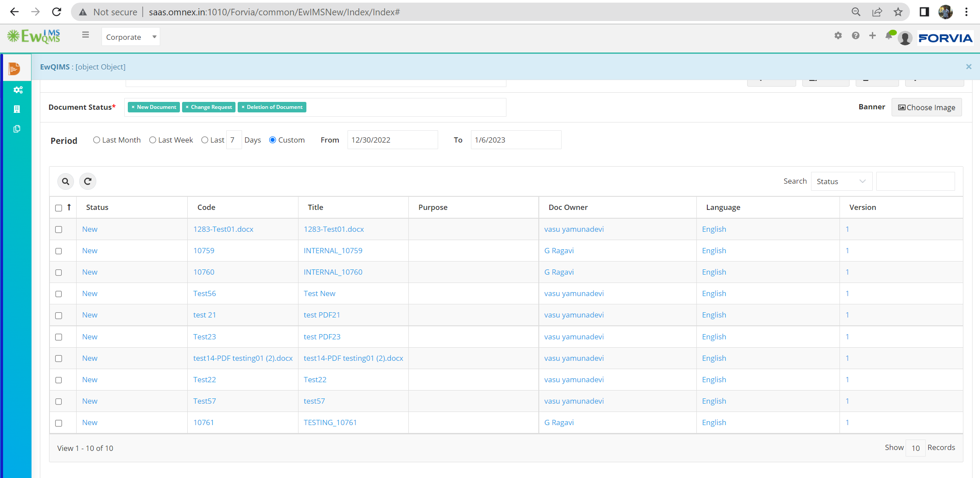The width and height of the screenshot is (980, 478).
Task: Open building sidebar icon
Action: [x=17, y=109]
